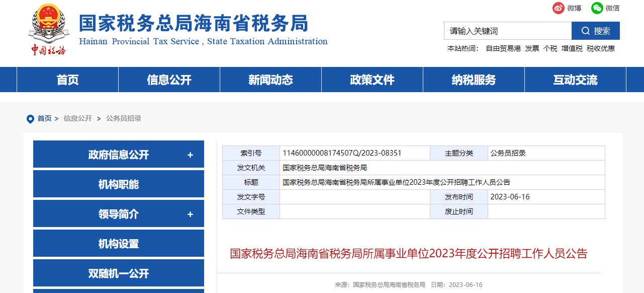Click the 搜索 search button

tap(596, 31)
